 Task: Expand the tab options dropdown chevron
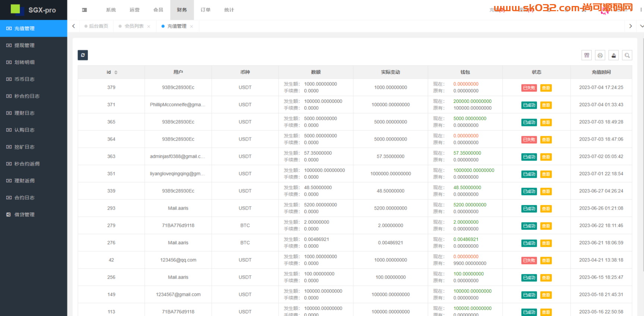pos(641,26)
